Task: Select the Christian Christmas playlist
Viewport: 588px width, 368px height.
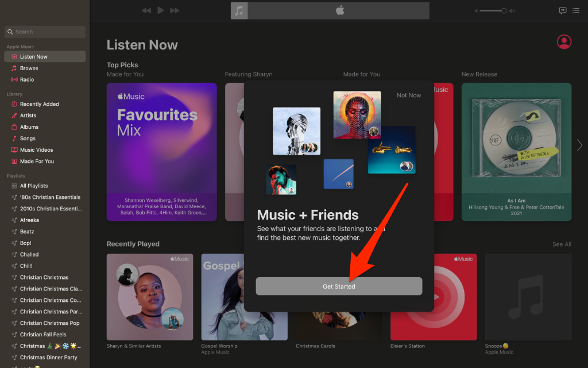Action: [45, 278]
